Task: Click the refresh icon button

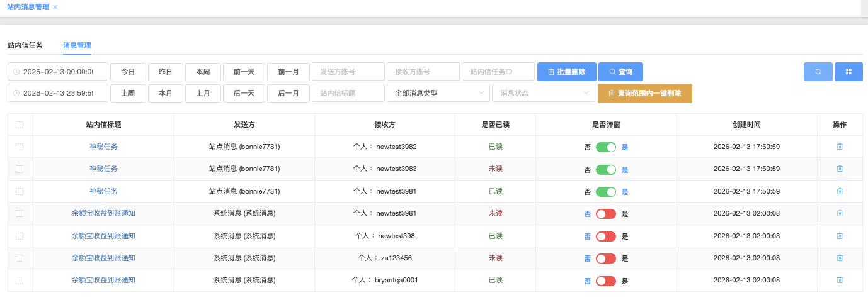Action: click(818, 72)
